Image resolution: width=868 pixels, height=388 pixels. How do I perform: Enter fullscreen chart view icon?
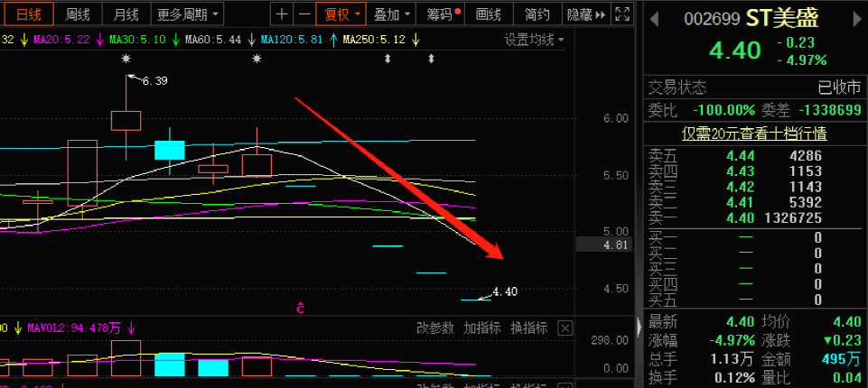click(621, 14)
